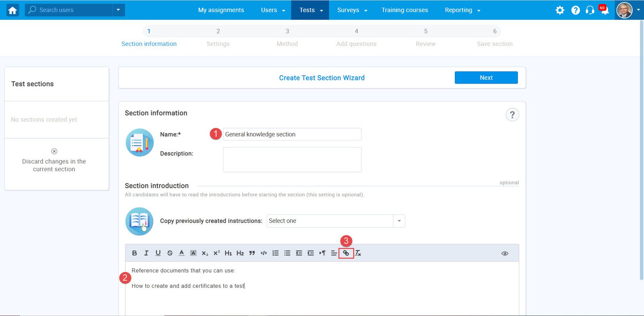The width and height of the screenshot is (644, 316).
Task: Go to Training courses
Action: [x=405, y=10]
